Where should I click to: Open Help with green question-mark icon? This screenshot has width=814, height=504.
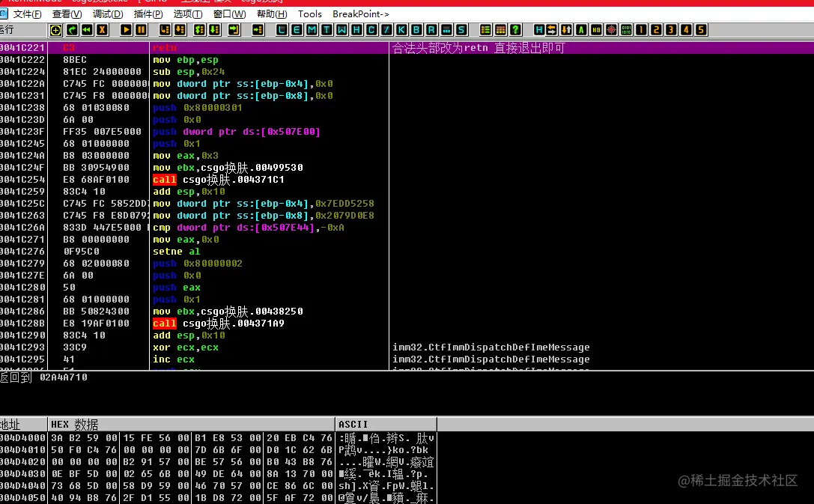pos(515,30)
